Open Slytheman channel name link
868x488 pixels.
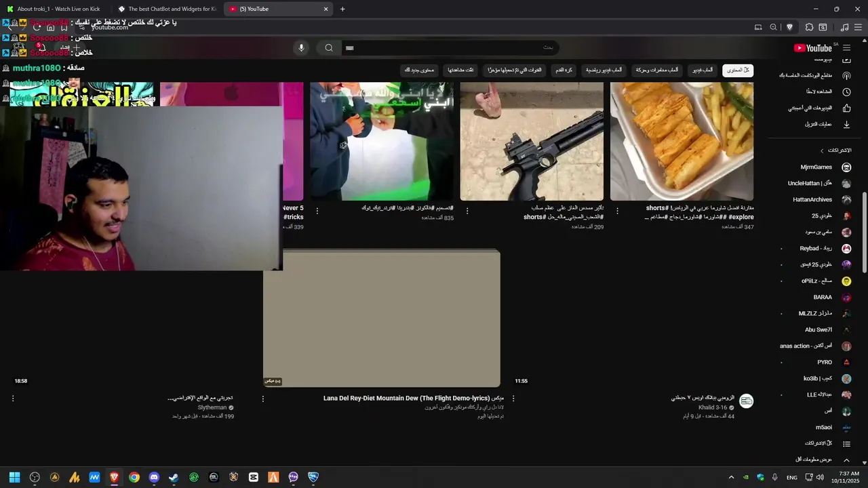coord(212,407)
